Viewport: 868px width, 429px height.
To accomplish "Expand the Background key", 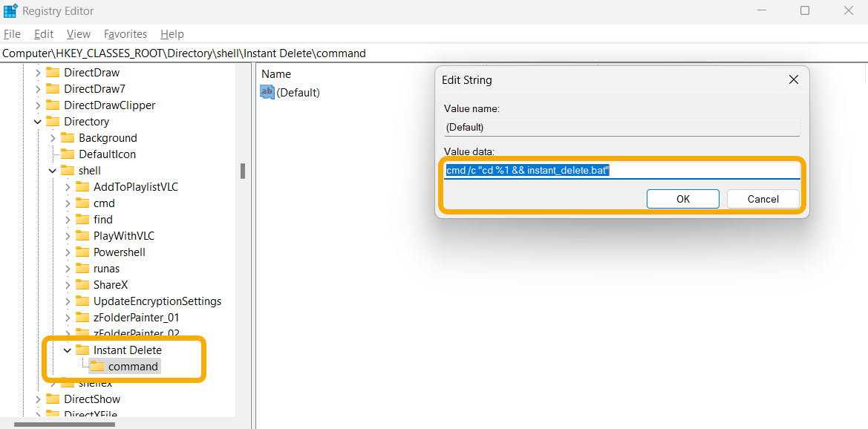I will pyautogui.click(x=52, y=137).
